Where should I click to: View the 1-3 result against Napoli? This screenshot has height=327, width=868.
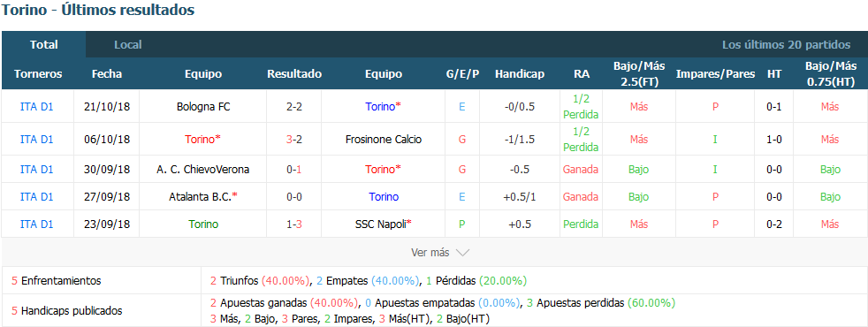[x=294, y=224]
